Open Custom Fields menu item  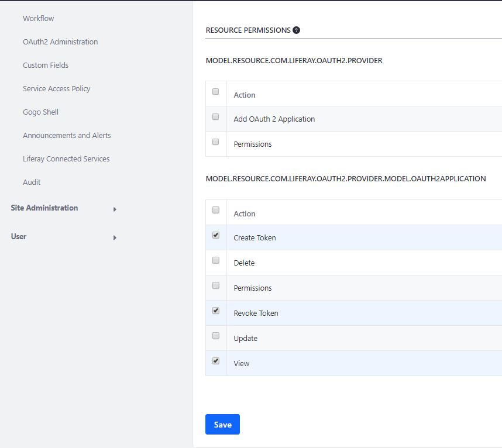[x=46, y=65]
